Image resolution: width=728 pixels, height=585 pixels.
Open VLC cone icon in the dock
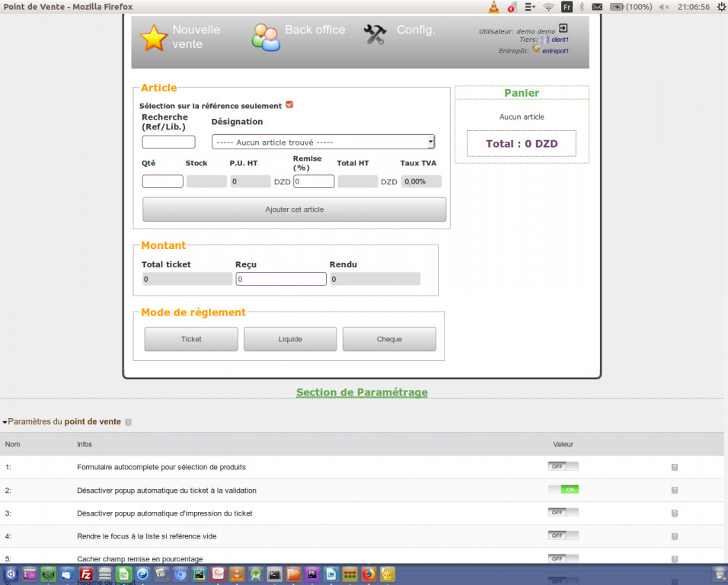[237, 574]
